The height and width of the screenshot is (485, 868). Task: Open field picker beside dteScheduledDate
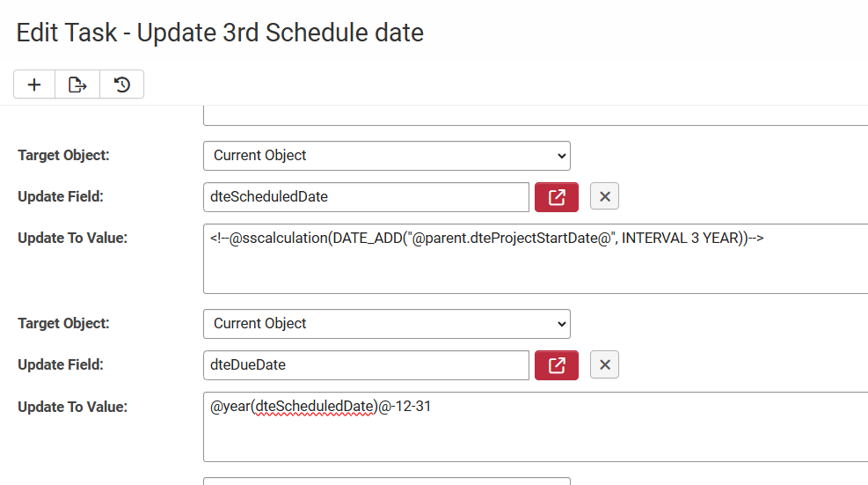[556, 197]
